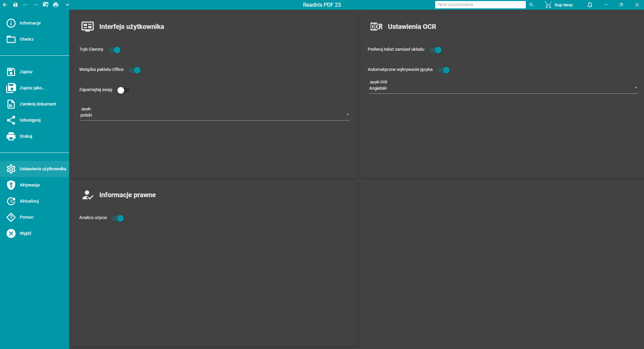Disable the Tryb Ciemny toggle
The width and height of the screenshot is (644, 349).
[115, 50]
